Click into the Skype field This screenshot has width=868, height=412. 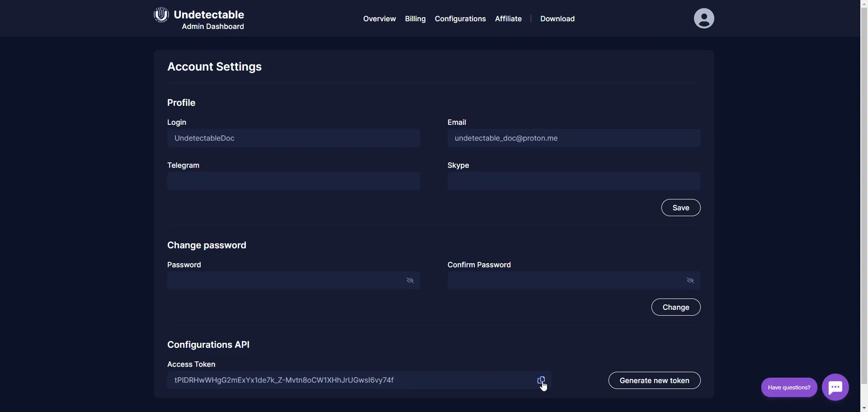574,181
